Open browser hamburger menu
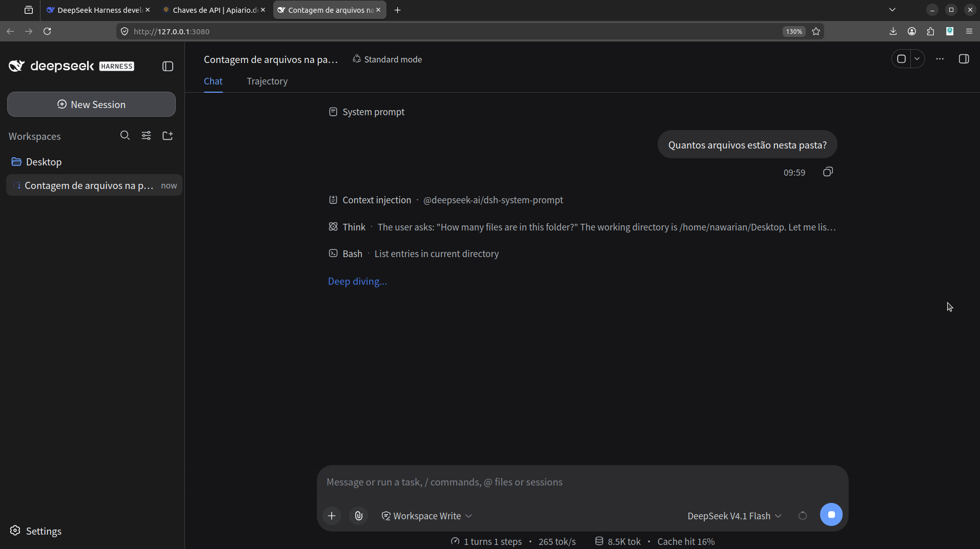This screenshot has width=980, height=549. coord(969,31)
